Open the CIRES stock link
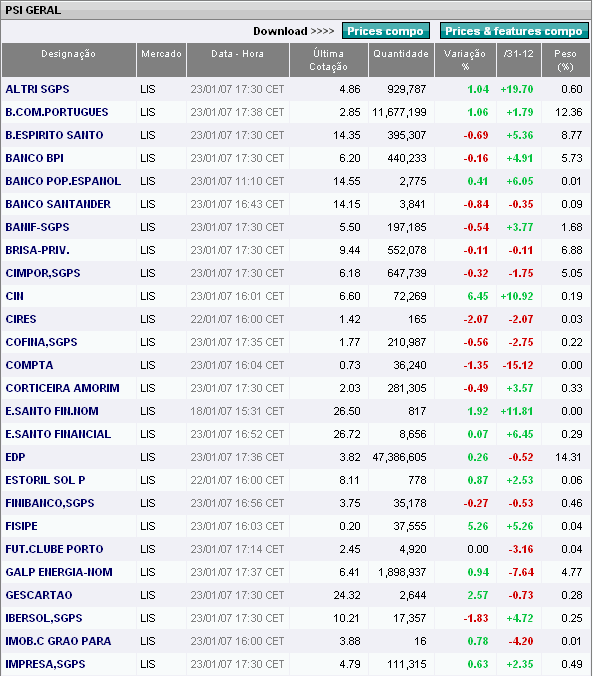593x676 pixels. (21, 319)
